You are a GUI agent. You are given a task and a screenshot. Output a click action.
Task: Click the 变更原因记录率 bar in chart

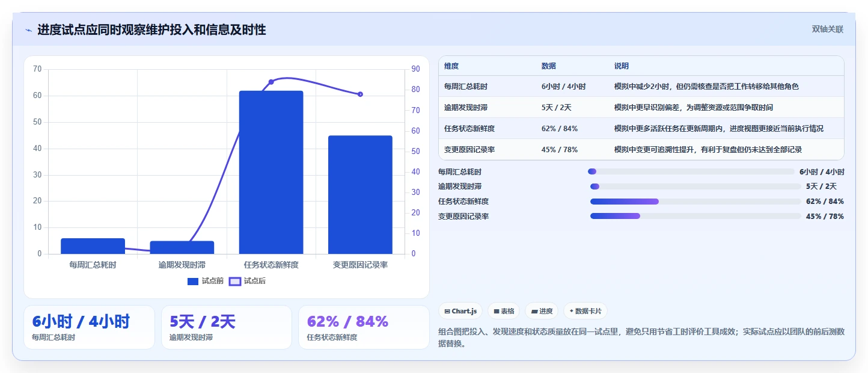(x=360, y=195)
